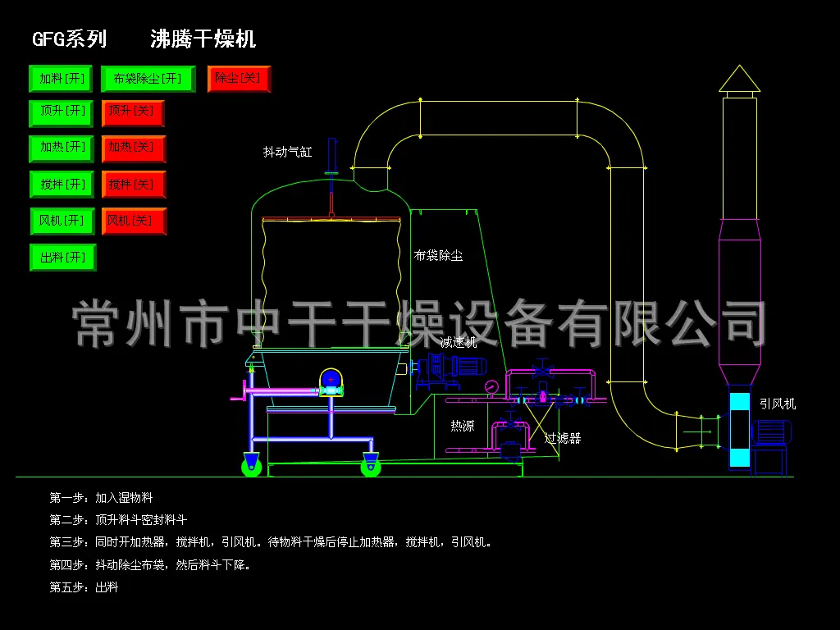Click the 沸腾干燥机 title text

point(203,39)
